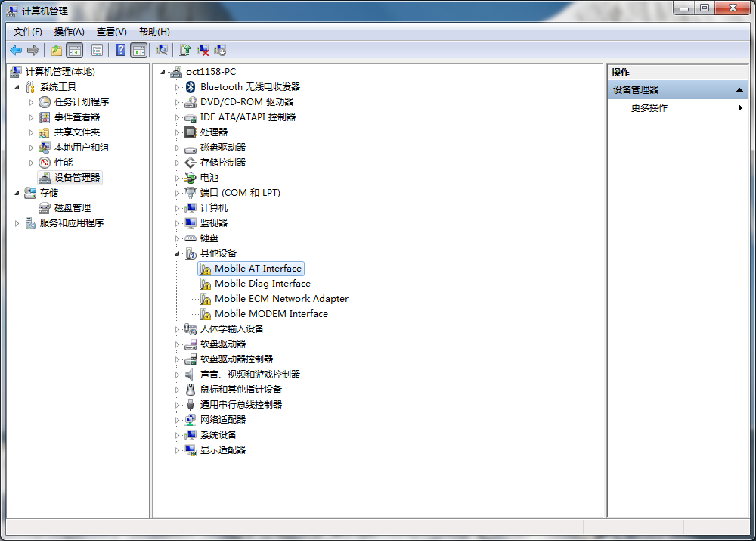Select Mobile ECM Network Adapter device
This screenshot has width=756, height=541.
tap(281, 299)
